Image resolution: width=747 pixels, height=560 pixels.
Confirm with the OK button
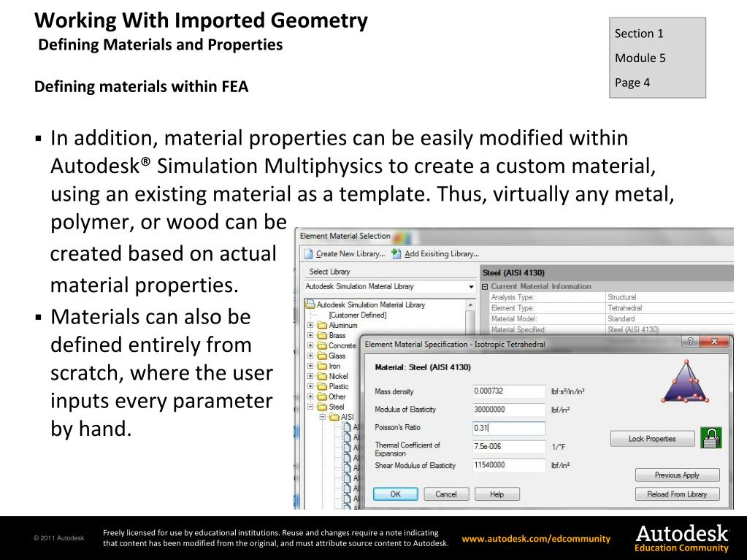(396, 494)
